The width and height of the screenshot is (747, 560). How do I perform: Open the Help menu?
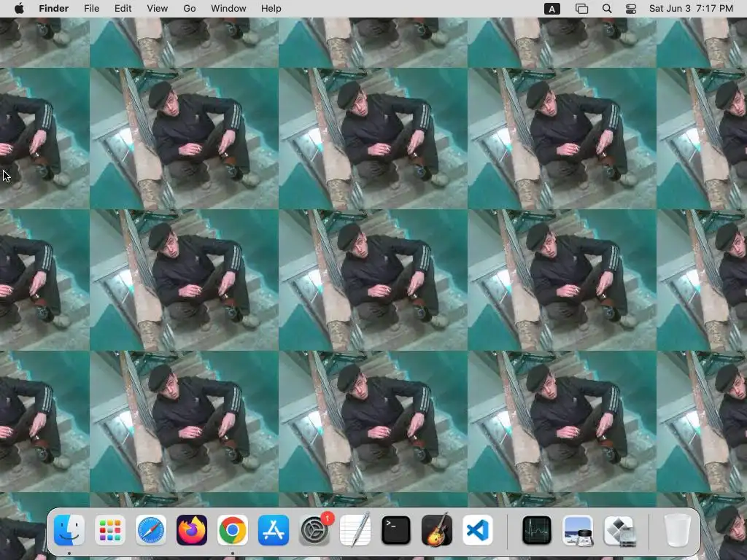pyautogui.click(x=271, y=9)
